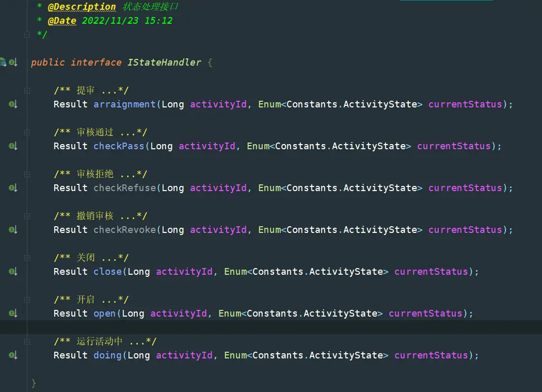Expand the folded 提审 doc comment

click(27, 91)
